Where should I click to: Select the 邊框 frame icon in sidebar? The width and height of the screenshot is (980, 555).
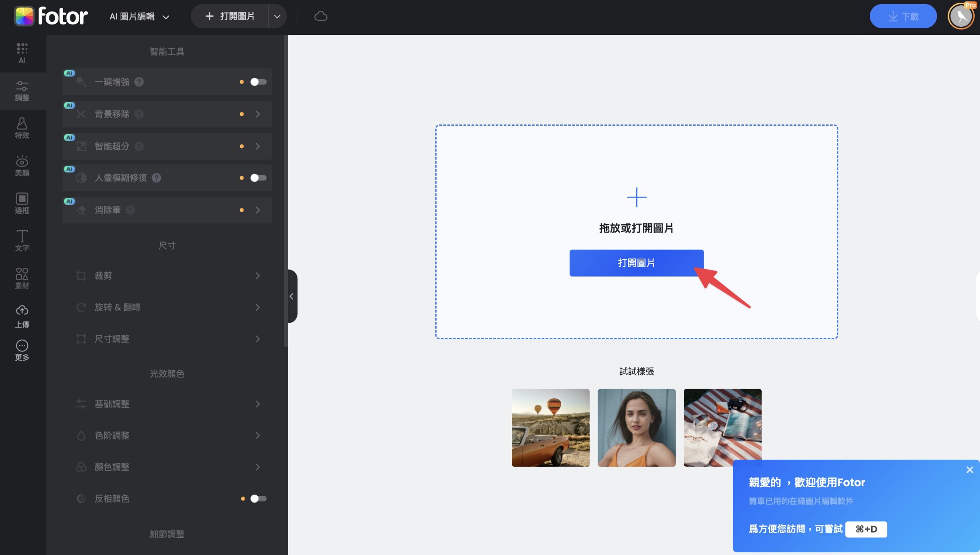(22, 203)
